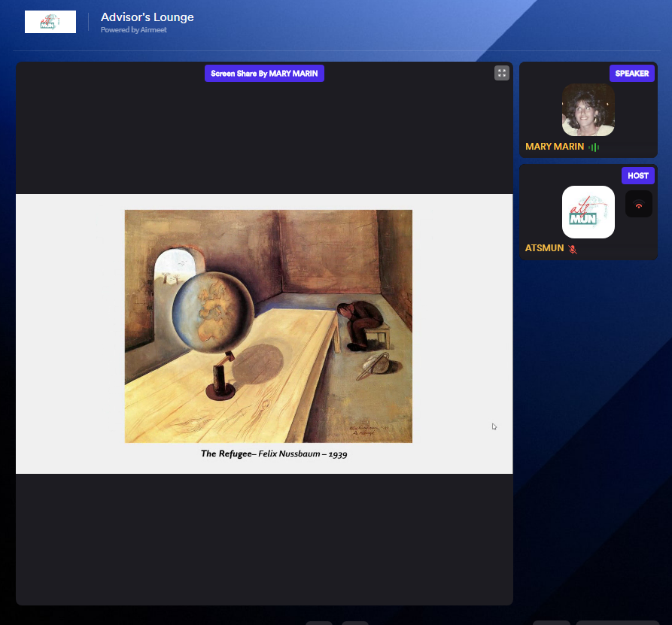Click ATSMUN's muted microphone icon
Screen dimensions: 672x625
coord(573,249)
